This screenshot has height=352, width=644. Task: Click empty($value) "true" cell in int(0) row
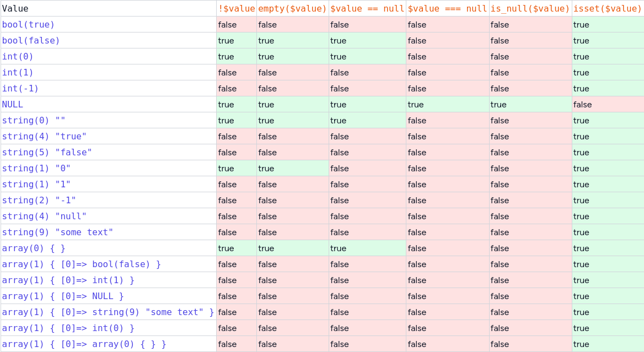click(x=293, y=57)
